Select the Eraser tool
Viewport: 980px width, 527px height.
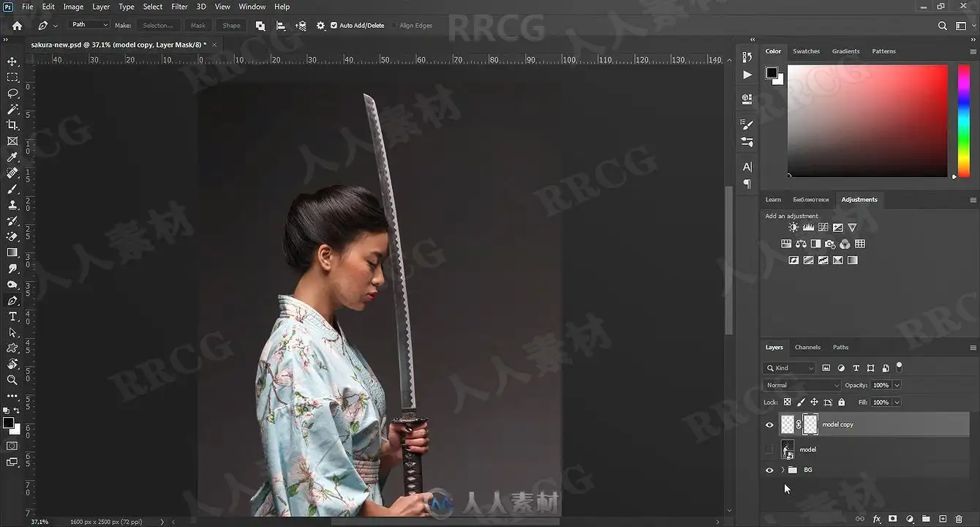click(12, 236)
